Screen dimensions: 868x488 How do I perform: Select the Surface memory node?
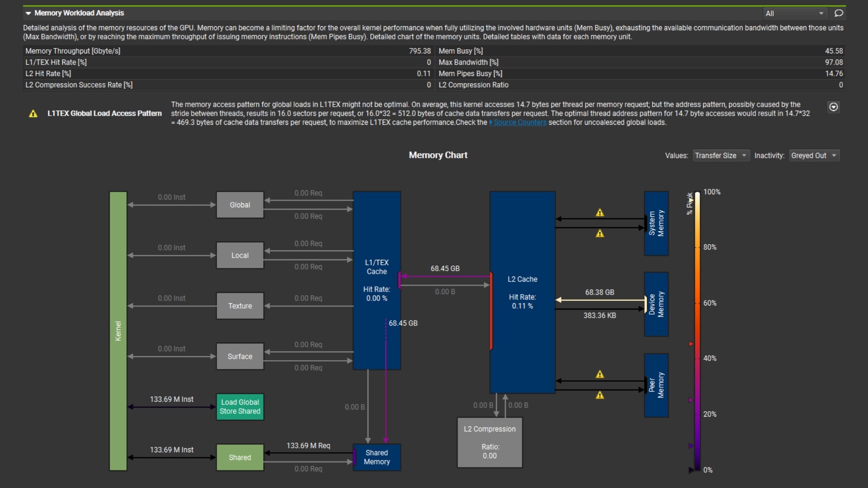coord(240,357)
